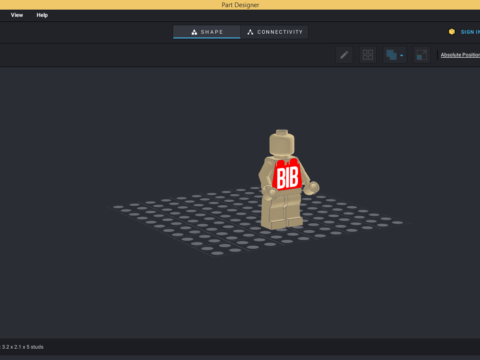Click the Sign In link
480x360 pixels.
tap(470, 32)
